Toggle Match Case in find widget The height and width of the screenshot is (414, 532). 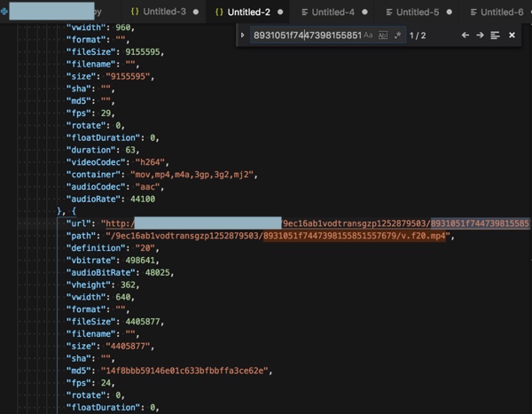coord(368,35)
